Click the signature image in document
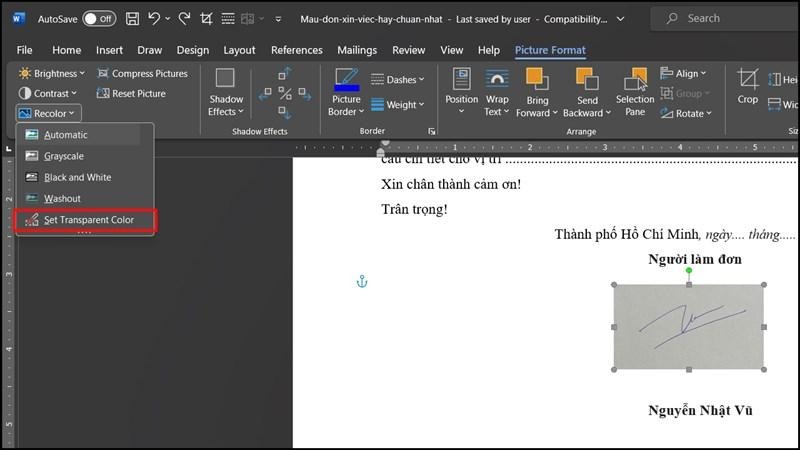The image size is (800, 450). click(x=688, y=327)
